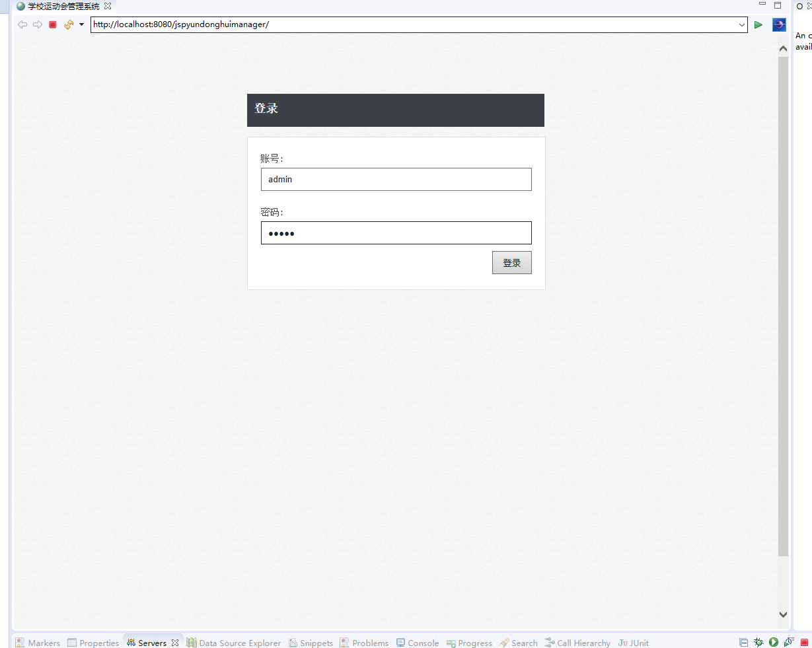Open the refresh icon's dropdown arrow
The height and width of the screenshot is (648, 812).
coord(81,24)
